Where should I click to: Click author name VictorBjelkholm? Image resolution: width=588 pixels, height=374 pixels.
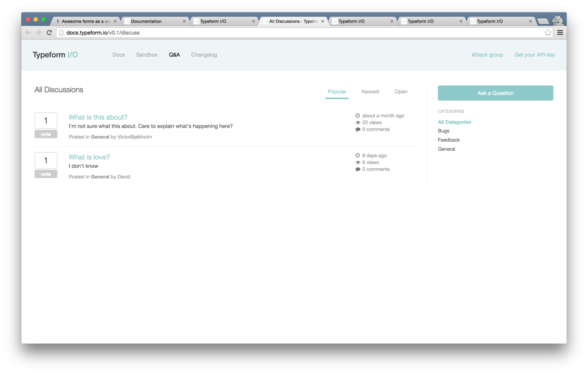[x=135, y=137]
